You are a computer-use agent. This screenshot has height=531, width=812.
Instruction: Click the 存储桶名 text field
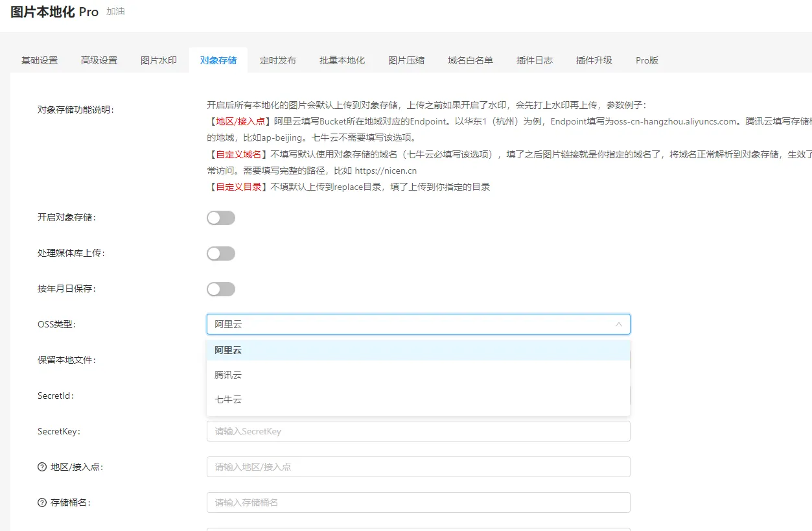418,502
